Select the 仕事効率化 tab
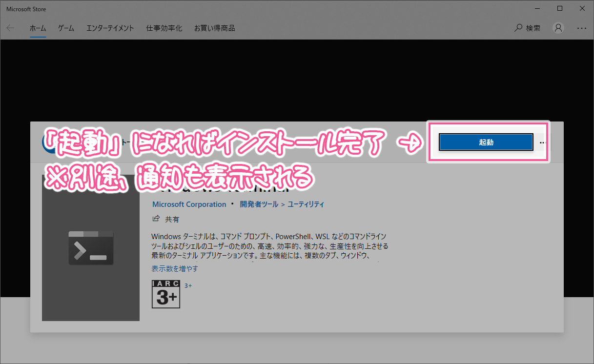594x364 pixels. pyautogui.click(x=164, y=28)
